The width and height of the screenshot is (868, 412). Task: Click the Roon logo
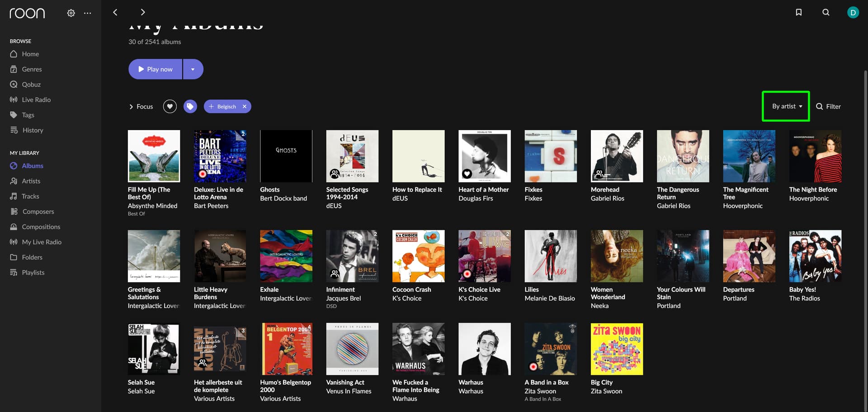pyautogui.click(x=27, y=13)
